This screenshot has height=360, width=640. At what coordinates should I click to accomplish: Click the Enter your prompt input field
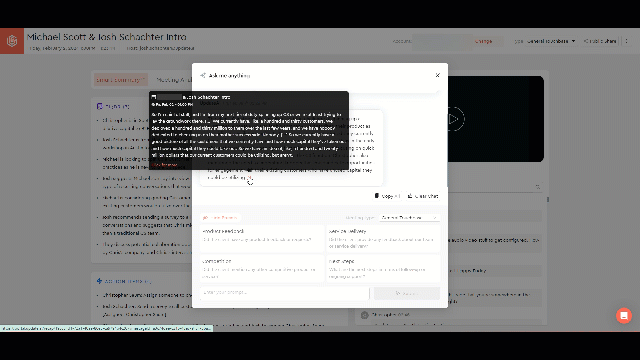(284, 293)
